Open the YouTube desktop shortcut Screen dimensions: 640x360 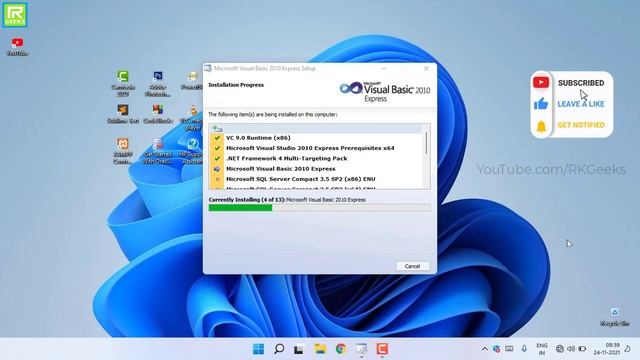coord(18,47)
